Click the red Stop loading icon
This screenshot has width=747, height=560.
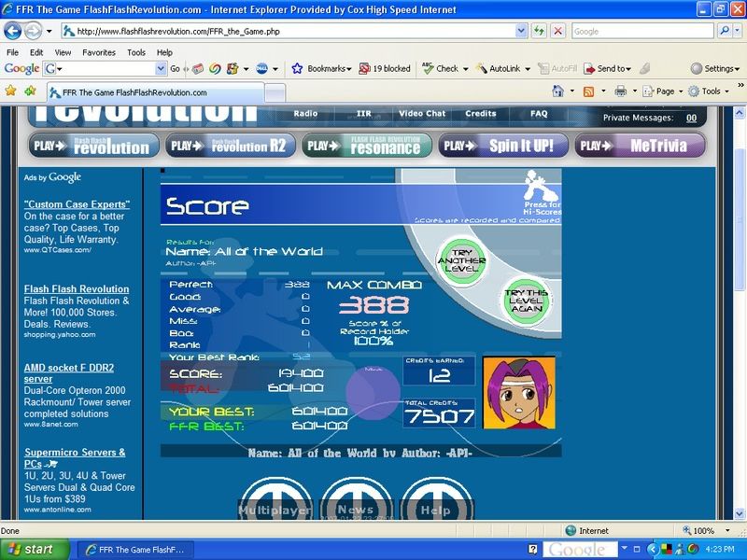[x=557, y=31]
